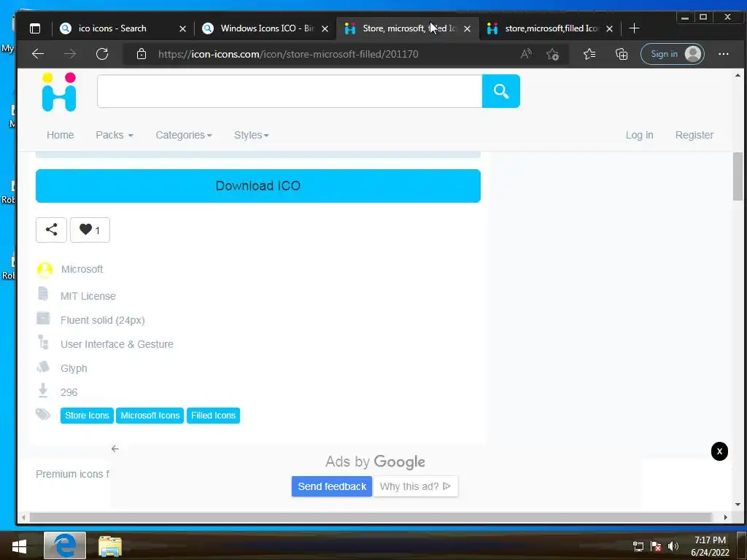This screenshot has height=560, width=747.
Task: Open the tab actions menu icon
Action: (x=35, y=28)
